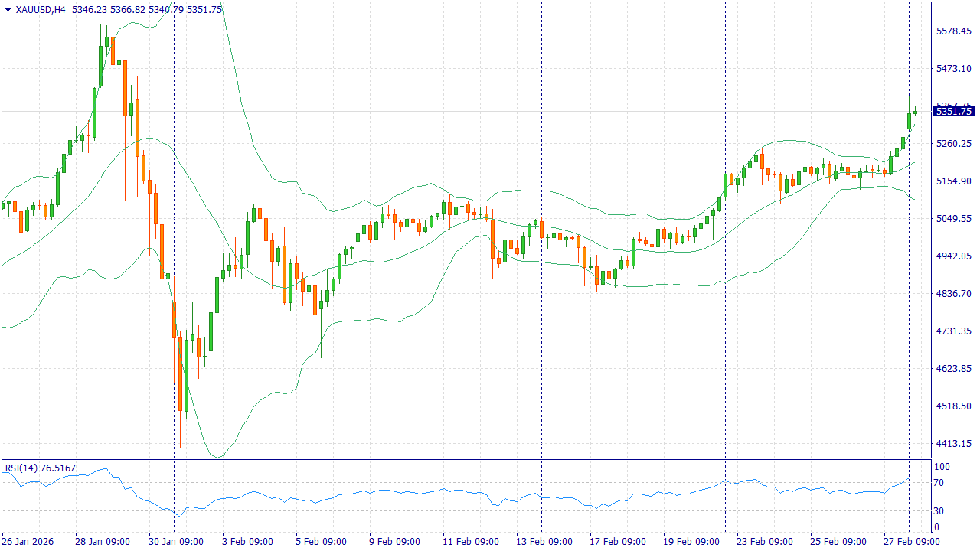The width and height of the screenshot is (980, 551).
Task: Click the tall green candle at January peak
Action: (x=101, y=66)
